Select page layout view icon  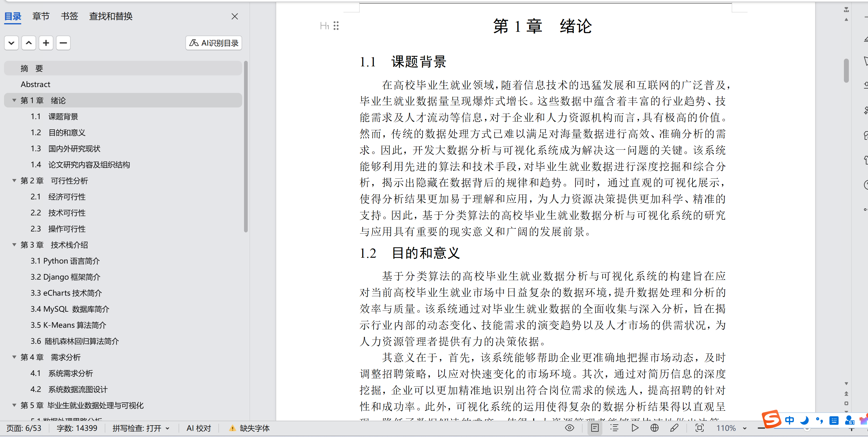pyautogui.click(x=595, y=428)
